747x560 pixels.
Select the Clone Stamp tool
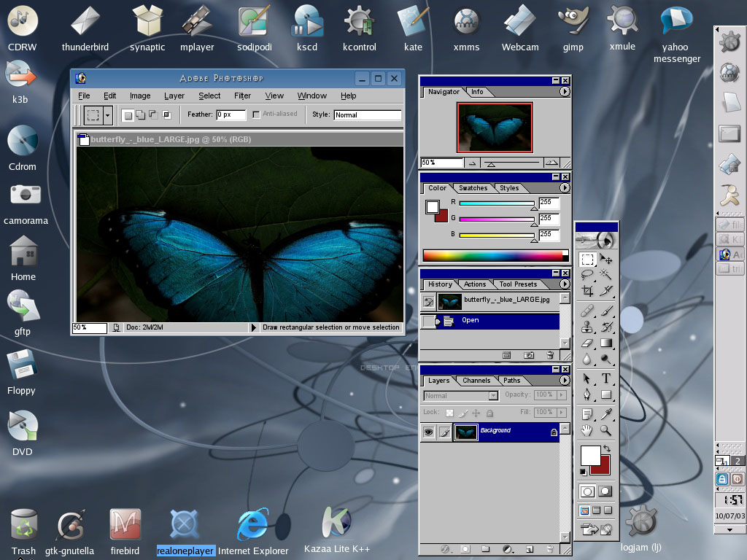point(587,327)
